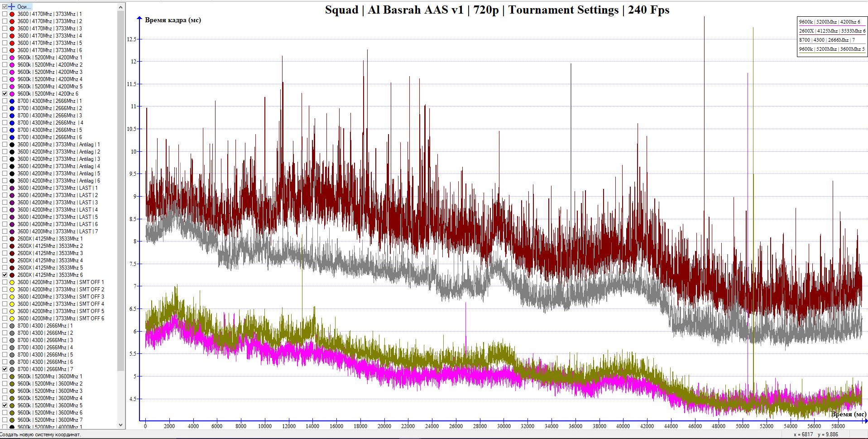Toggle the 'Оси...' axes checkbox
This screenshot has height=439, width=868.
point(5,7)
